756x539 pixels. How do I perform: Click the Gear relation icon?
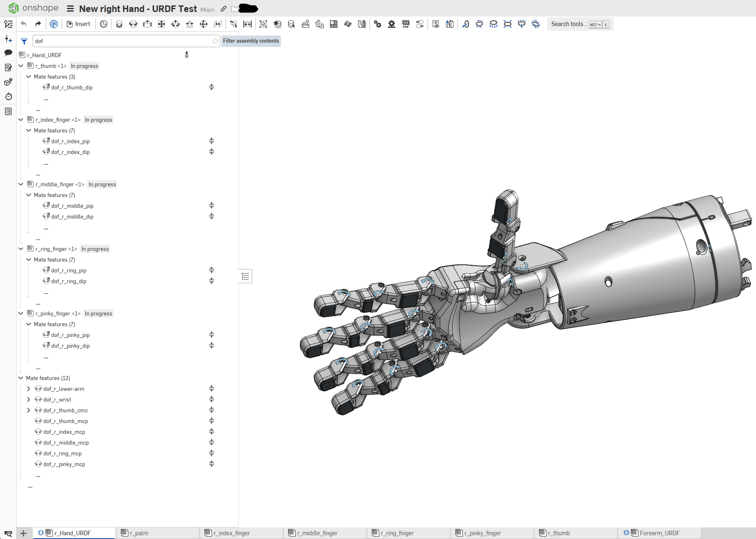[378, 24]
